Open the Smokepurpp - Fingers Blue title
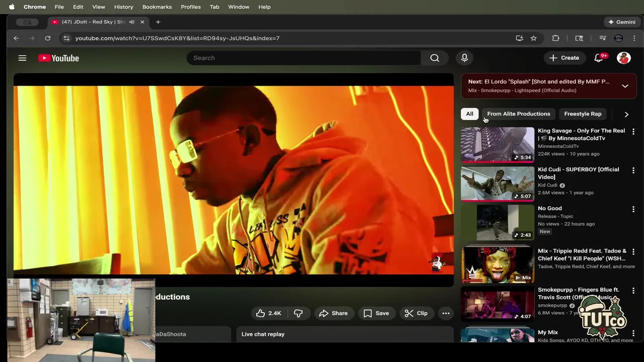The image size is (644, 362). [578, 294]
